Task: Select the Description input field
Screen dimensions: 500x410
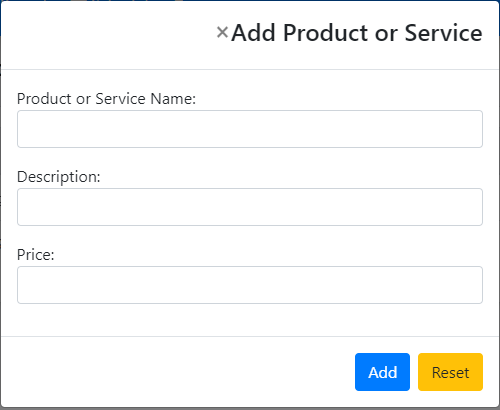Action: coord(250,207)
